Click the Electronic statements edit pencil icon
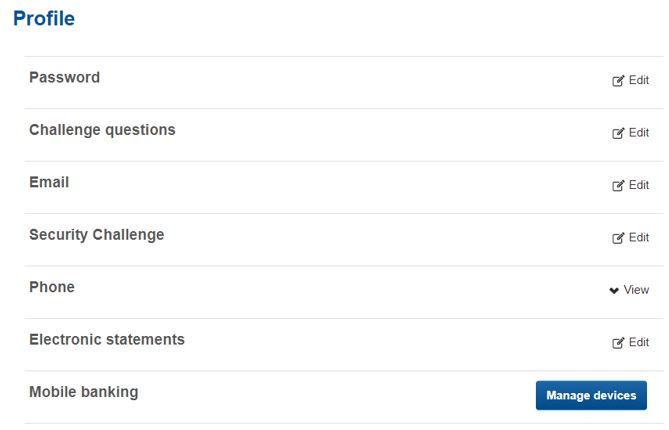This screenshot has width=669, height=430. click(618, 343)
